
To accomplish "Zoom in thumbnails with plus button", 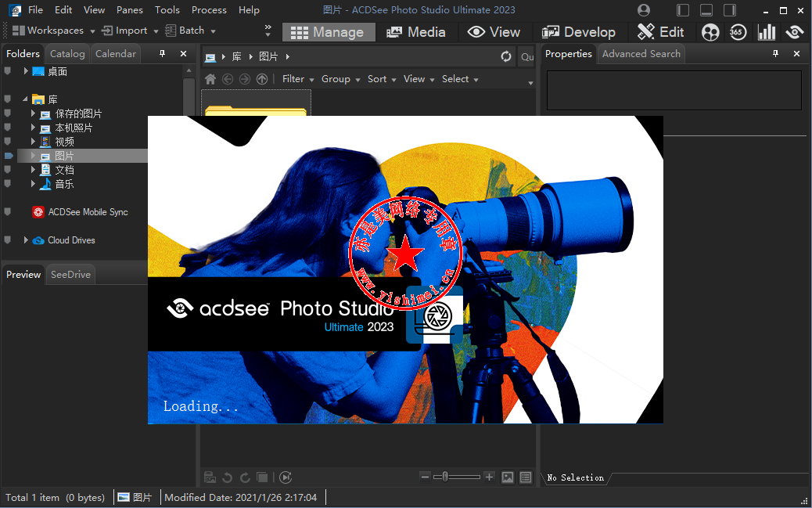I will (489, 477).
